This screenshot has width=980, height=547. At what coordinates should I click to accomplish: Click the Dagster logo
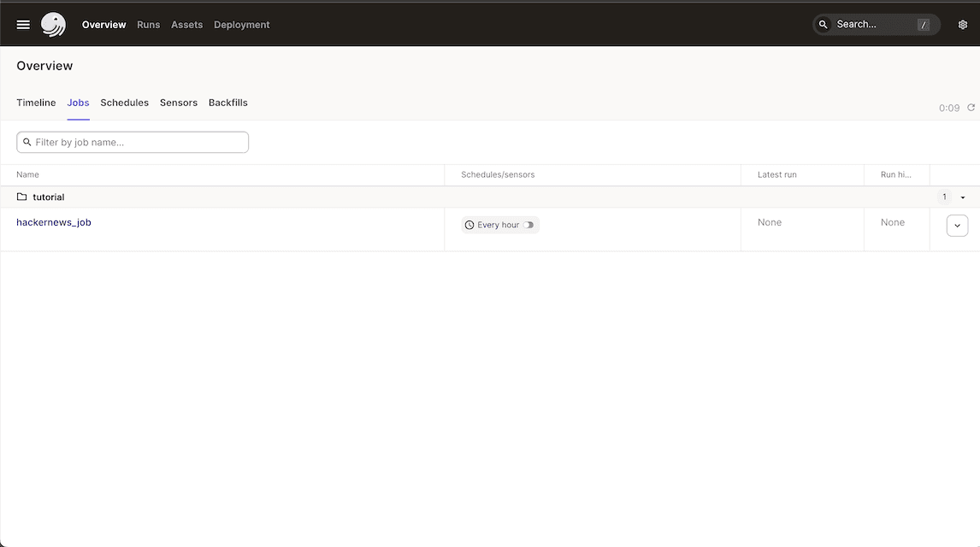(53, 24)
